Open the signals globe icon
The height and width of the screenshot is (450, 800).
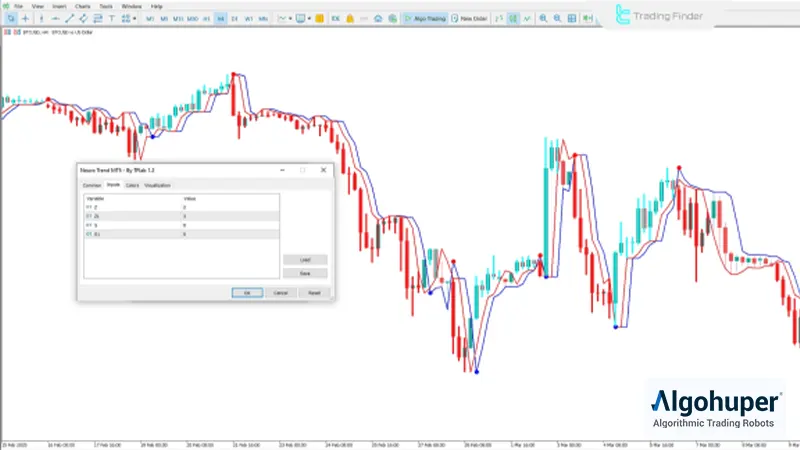click(x=392, y=19)
